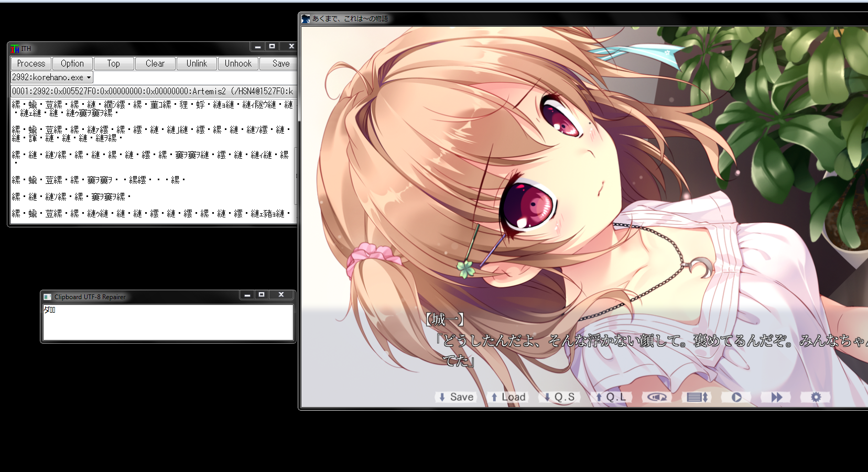Image resolution: width=868 pixels, height=472 pixels.
Task: Maximize the Clipboard UTF-8 Repairer window
Action: point(262,295)
